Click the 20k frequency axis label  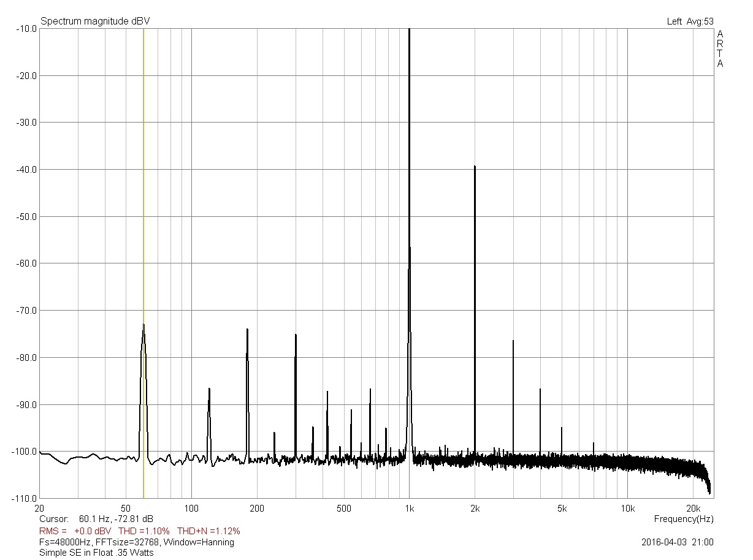(693, 509)
